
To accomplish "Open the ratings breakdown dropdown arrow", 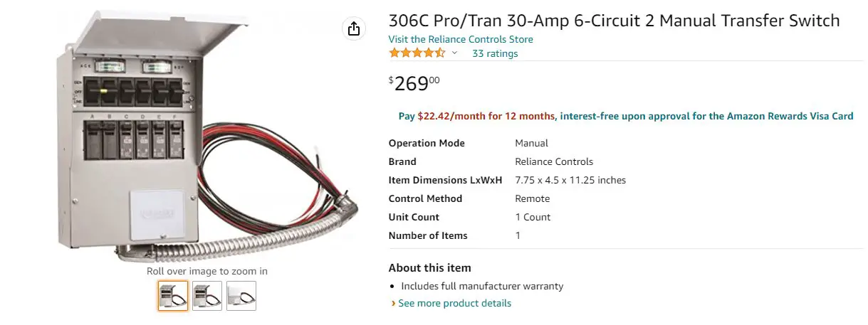I will 454,53.
